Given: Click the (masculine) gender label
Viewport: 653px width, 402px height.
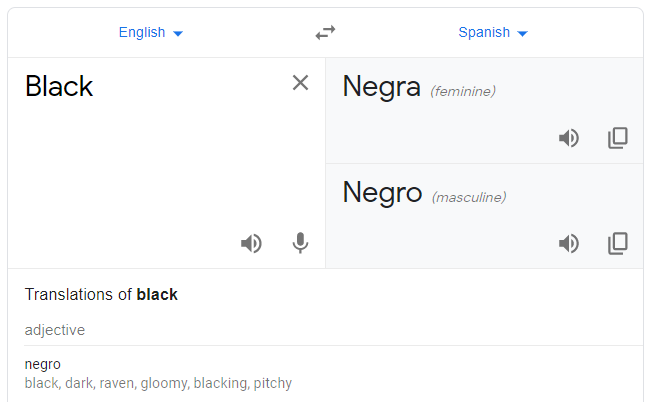Looking at the screenshot, I should (469, 197).
